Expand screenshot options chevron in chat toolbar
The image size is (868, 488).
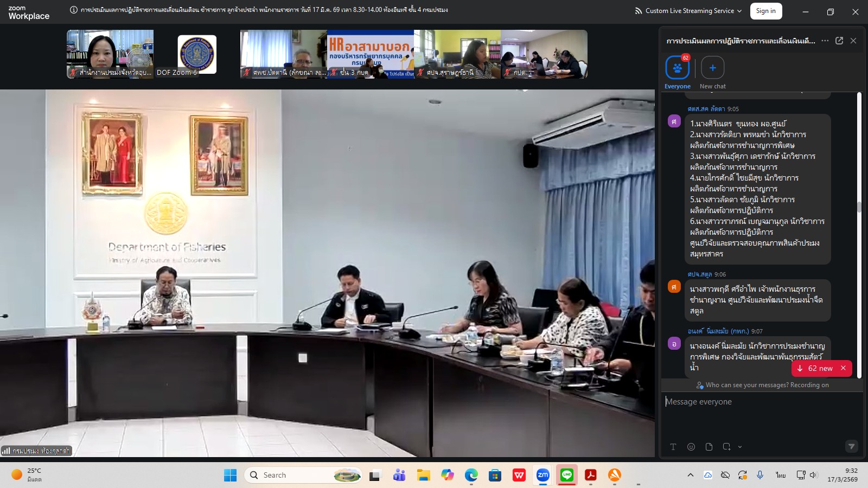click(x=740, y=447)
